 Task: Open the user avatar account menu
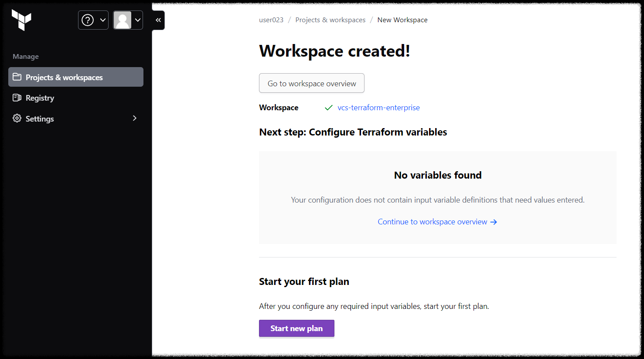pos(128,20)
